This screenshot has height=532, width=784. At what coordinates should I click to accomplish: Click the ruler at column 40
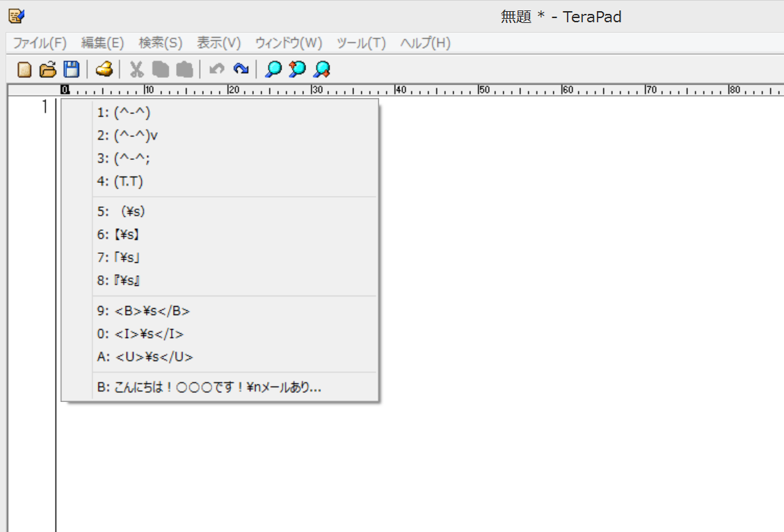[x=400, y=90]
